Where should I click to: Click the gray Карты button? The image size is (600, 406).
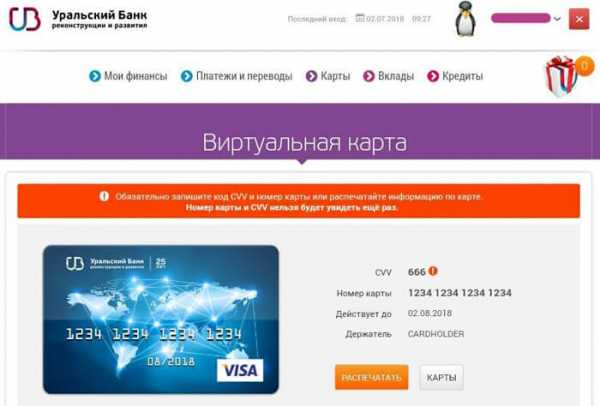pyautogui.click(x=441, y=377)
